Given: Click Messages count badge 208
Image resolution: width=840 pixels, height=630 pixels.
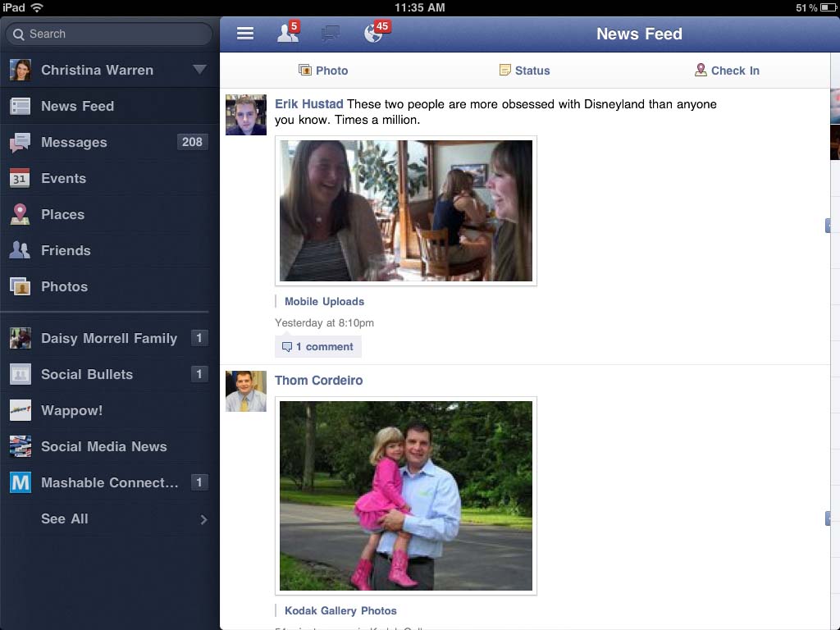Looking at the screenshot, I should click(192, 142).
